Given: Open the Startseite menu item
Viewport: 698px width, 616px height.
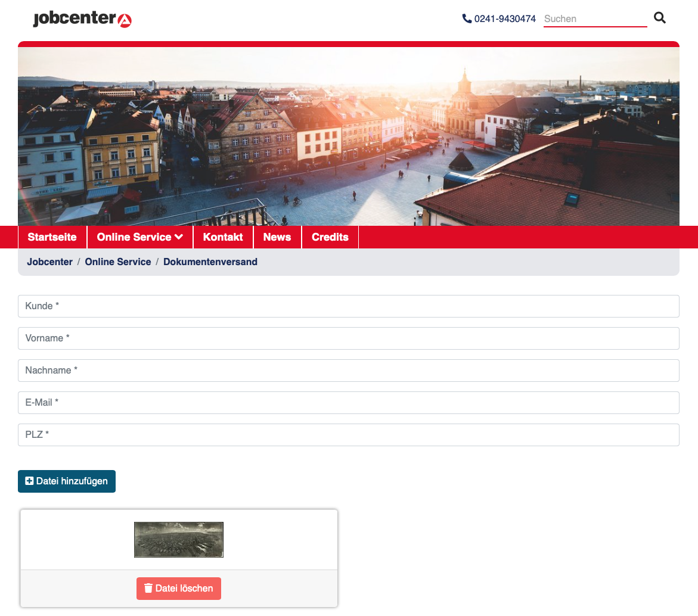Looking at the screenshot, I should click(x=52, y=237).
